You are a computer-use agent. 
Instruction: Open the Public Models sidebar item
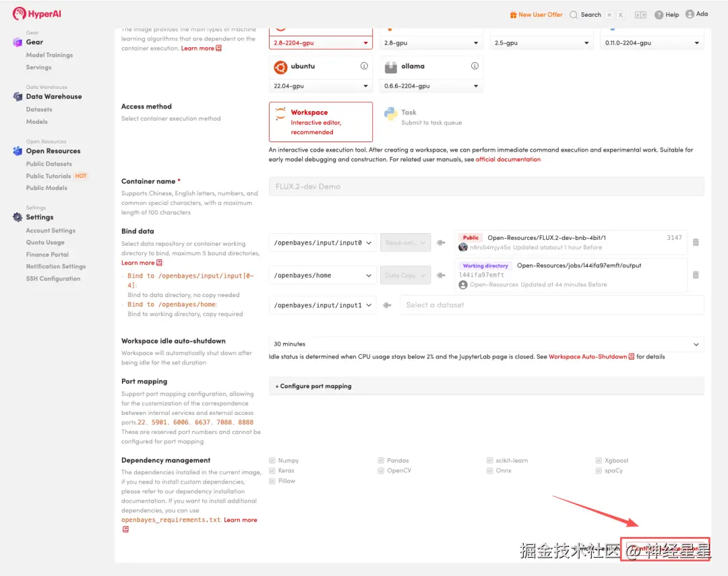coord(47,188)
